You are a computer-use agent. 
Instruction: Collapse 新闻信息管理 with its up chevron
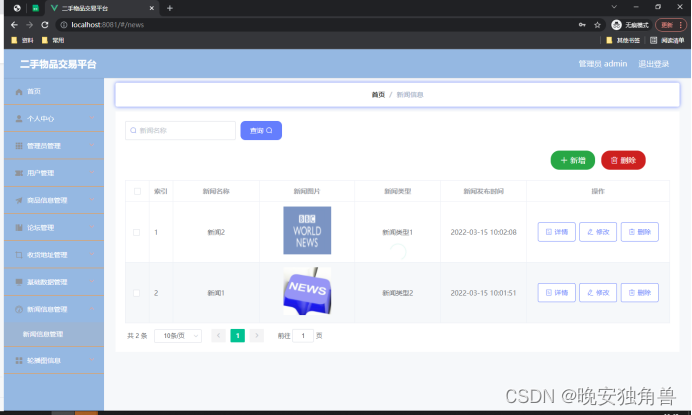click(92, 309)
